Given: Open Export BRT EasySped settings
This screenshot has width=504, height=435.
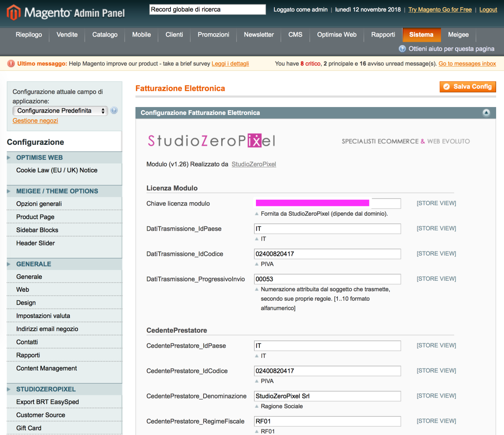Looking at the screenshot, I should pyautogui.click(x=48, y=402).
